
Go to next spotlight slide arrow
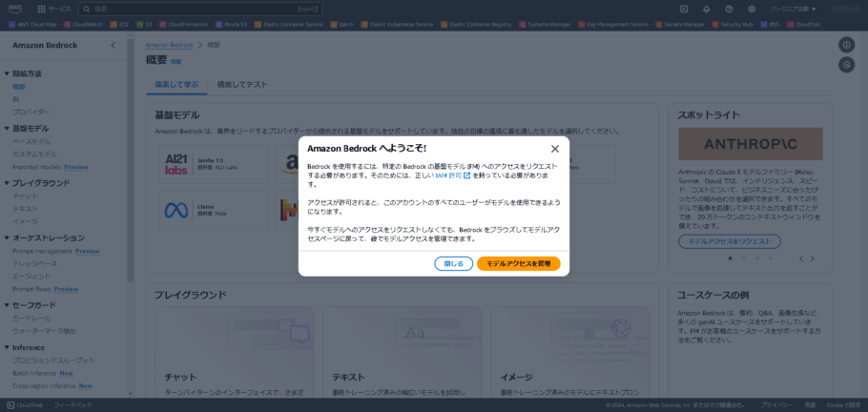point(812,258)
